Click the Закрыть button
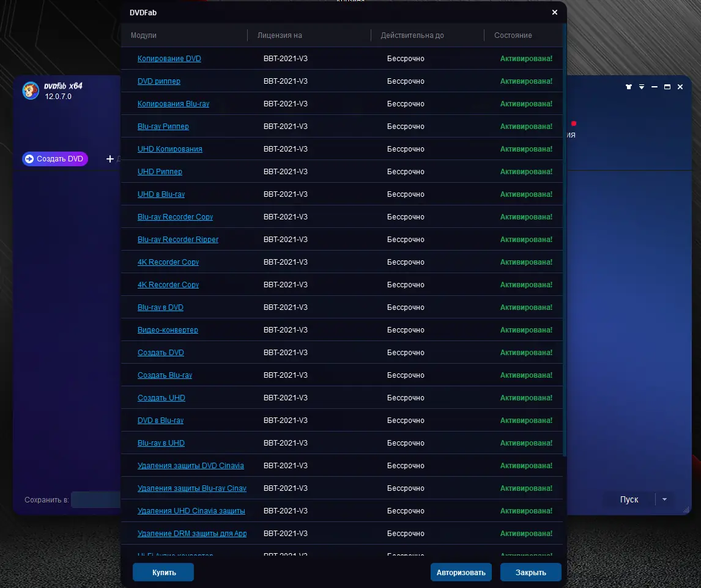This screenshot has width=701, height=588. (x=531, y=572)
